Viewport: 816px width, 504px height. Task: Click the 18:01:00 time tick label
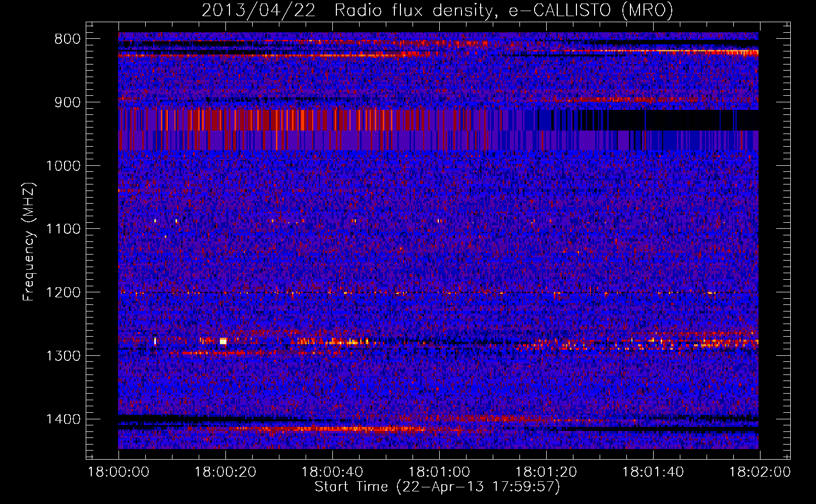(x=439, y=472)
